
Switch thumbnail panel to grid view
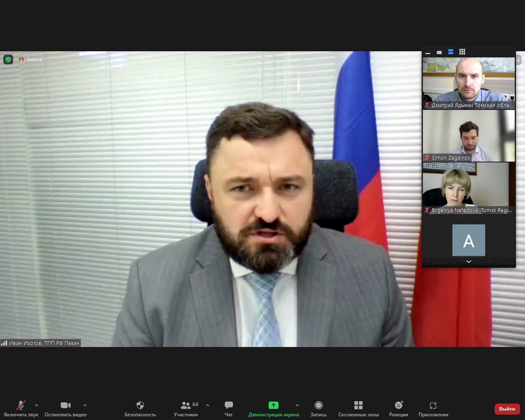[x=462, y=52]
